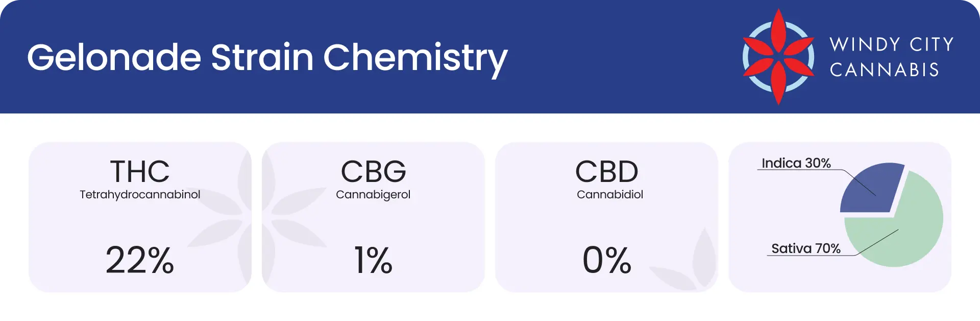The height and width of the screenshot is (321, 980).
Task: Click the CANNABIS word in the logo
Action: pyautogui.click(x=885, y=70)
